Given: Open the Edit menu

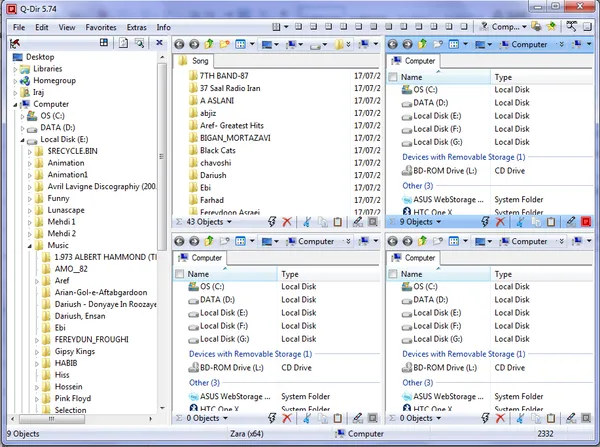Looking at the screenshot, I should point(42,27).
